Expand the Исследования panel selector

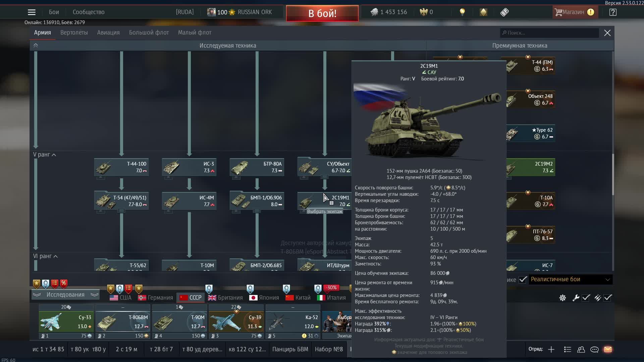coord(65,295)
